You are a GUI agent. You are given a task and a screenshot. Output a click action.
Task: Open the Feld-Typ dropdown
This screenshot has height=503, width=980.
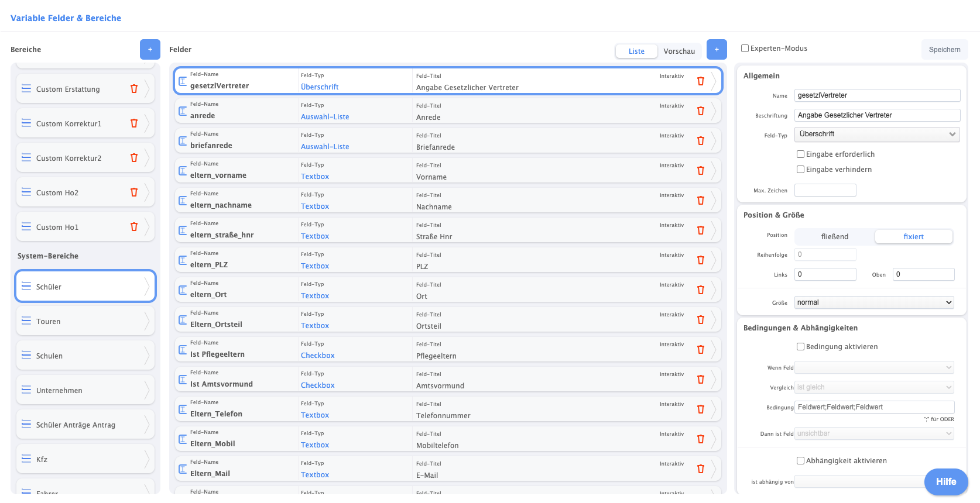pyautogui.click(x=876, y=135)
